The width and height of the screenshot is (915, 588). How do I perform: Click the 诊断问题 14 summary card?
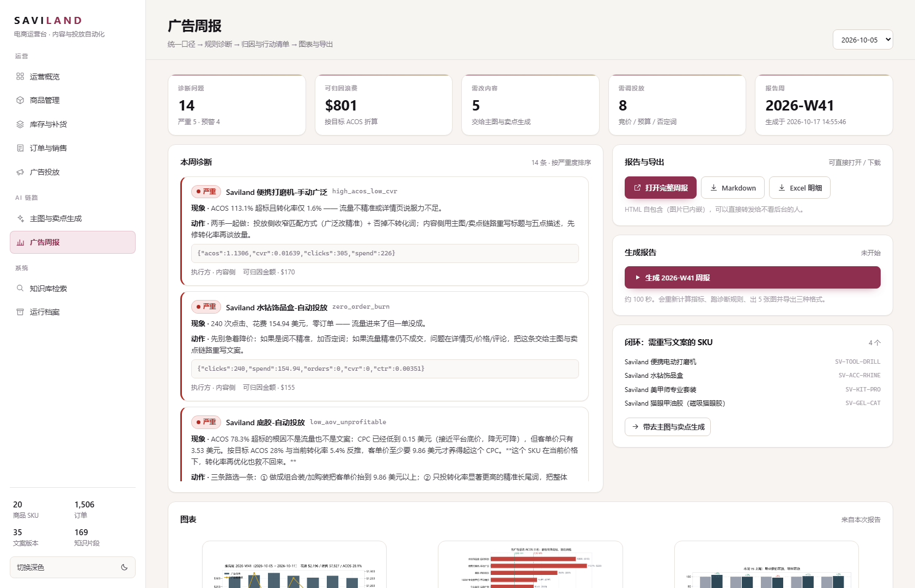pyautogui.click(x=237, y=105)
